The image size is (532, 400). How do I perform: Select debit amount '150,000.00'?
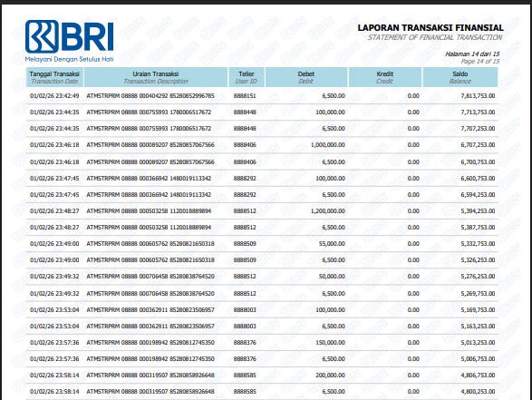point(331,342)
